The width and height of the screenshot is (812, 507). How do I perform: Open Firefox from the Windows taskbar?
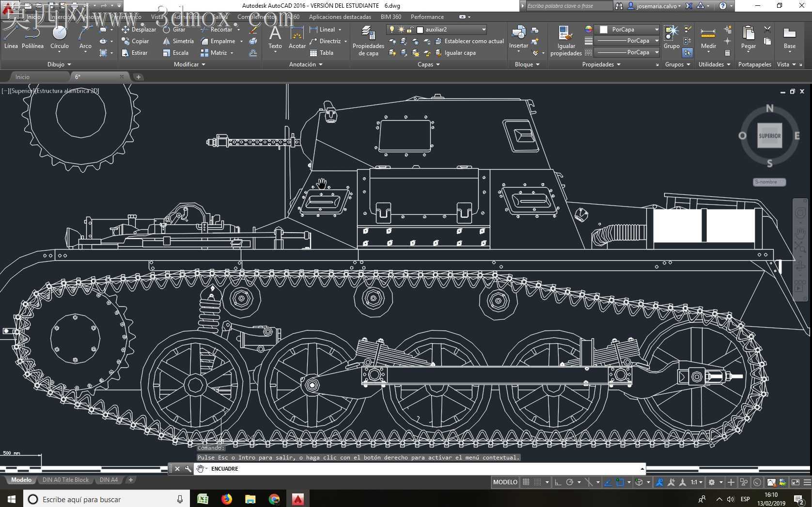tap(226, 499)
